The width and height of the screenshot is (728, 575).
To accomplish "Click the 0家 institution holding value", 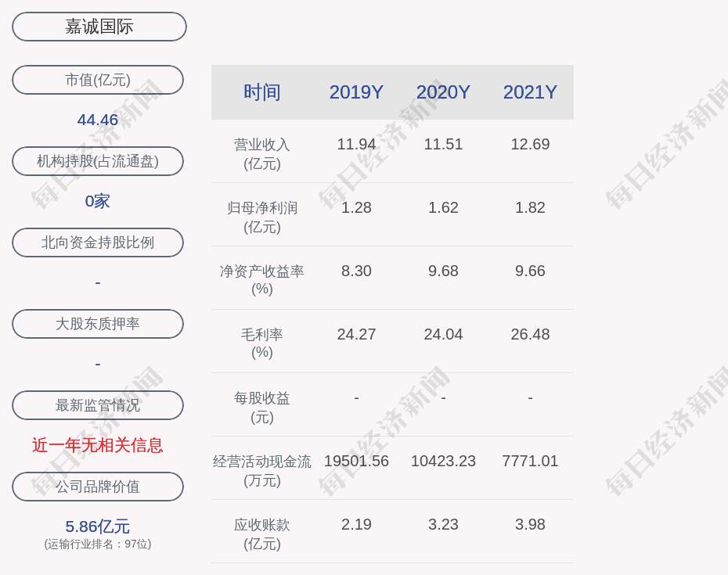I will click(98, 201).
